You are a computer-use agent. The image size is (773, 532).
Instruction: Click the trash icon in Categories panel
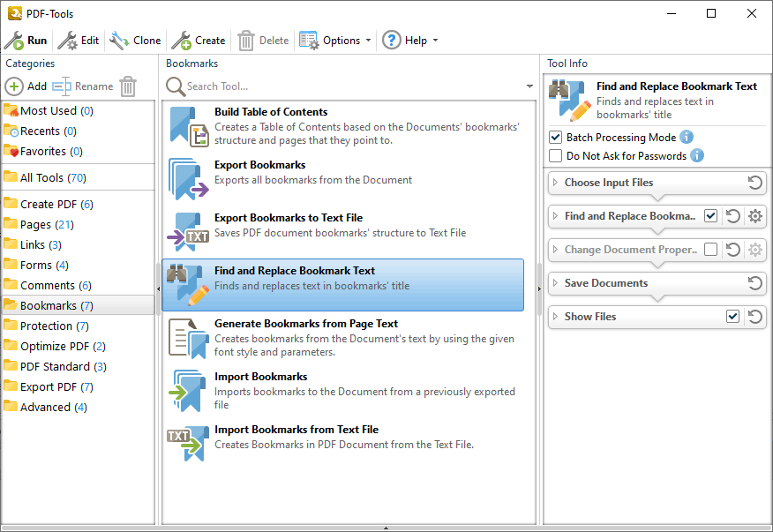[x=128, y=86]
